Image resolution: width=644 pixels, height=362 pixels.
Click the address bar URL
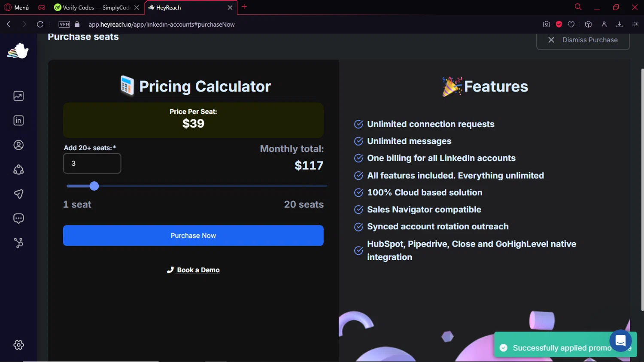(161, 24)
